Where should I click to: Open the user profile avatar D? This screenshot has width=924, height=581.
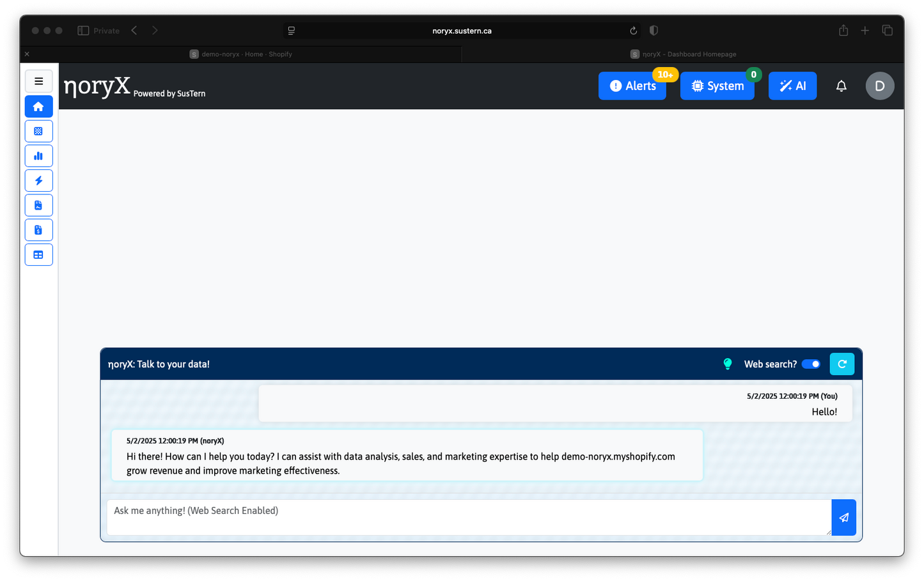click(x=880, y=86)
